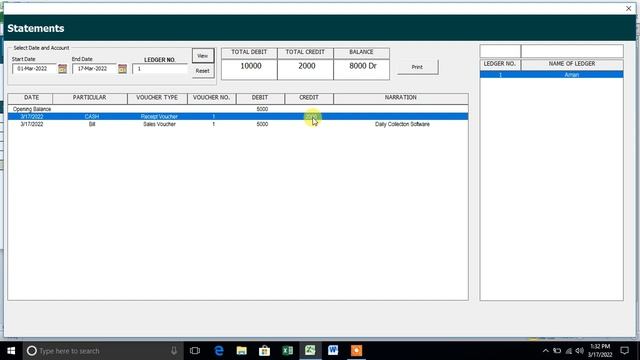The image size is (640, 360).
Task: Open the network icon in the tray
Action: pos(569,351)
